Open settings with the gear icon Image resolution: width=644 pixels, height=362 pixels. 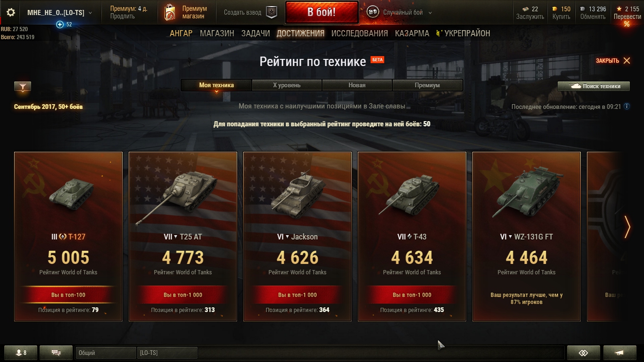coord(11,13)
